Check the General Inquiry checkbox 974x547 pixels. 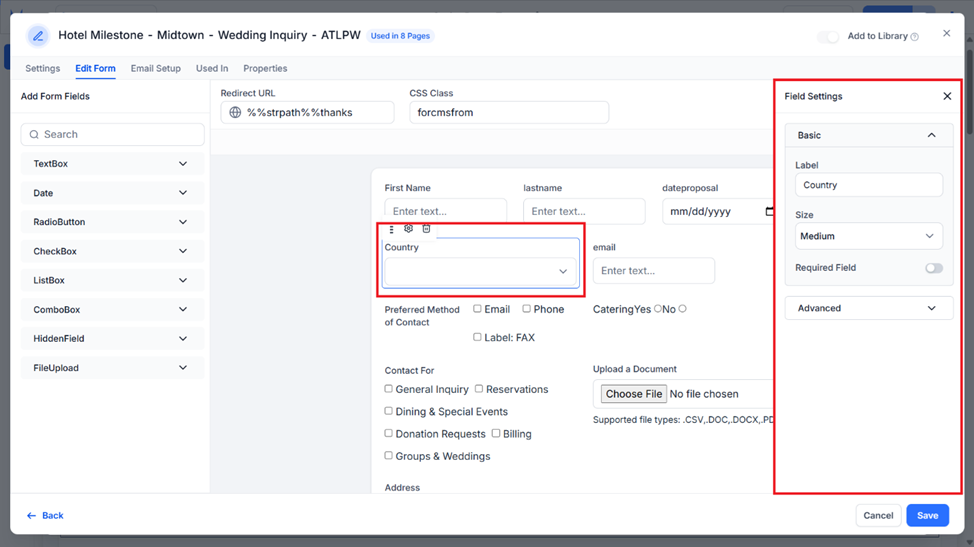point(388,389)
